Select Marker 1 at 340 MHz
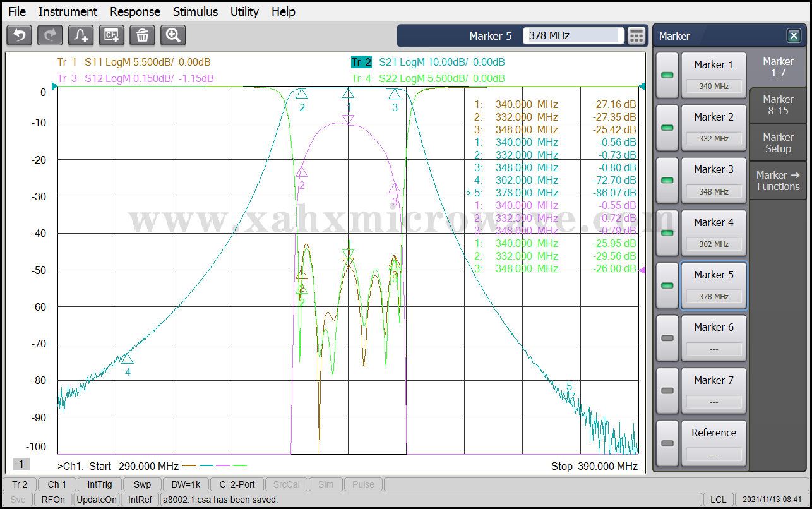 (x=713, y=75)
